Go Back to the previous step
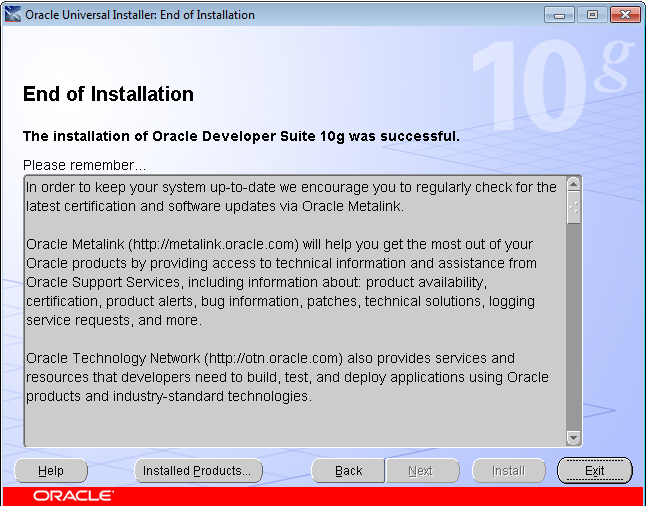The width and height of the screenshot is (647, 506). coord(349,471)
